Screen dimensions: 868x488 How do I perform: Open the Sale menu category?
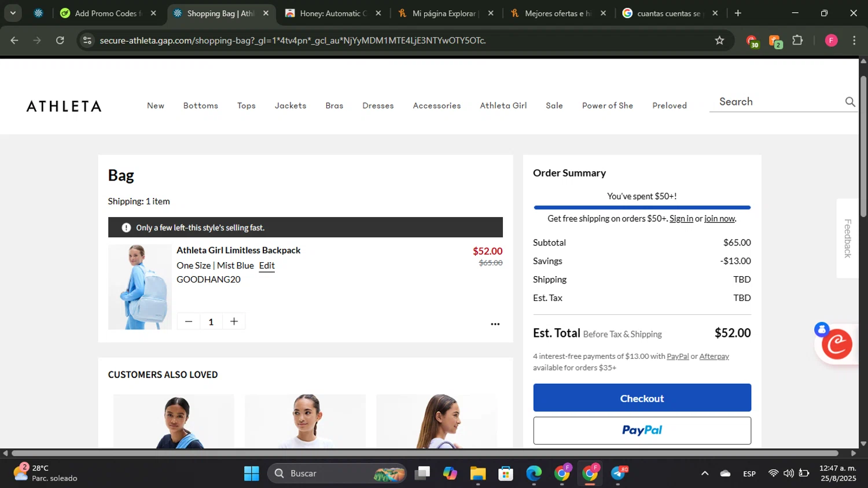(x=554, y=105)
